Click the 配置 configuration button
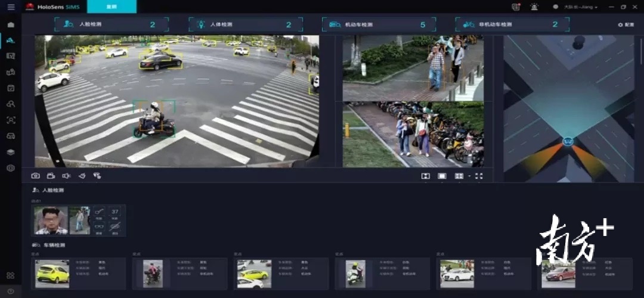This screenshot has height=298, width=644. [626, 24]
